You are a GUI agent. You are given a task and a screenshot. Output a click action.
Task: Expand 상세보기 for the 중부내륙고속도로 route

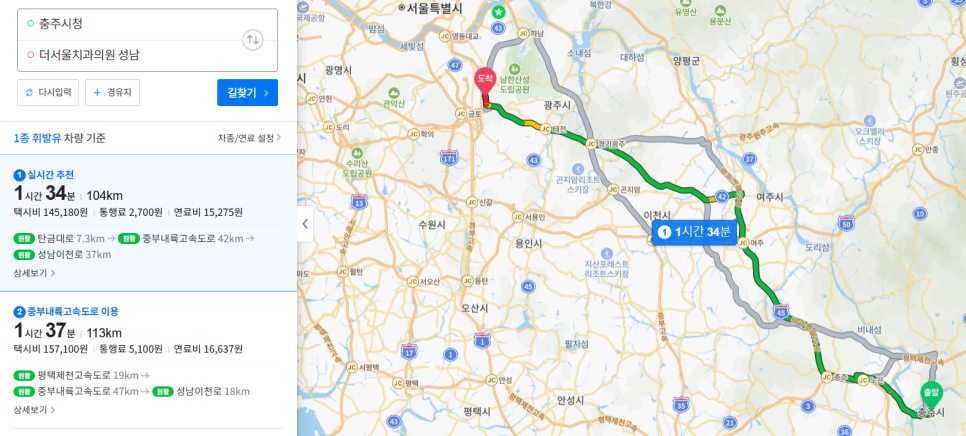click(34, 410)
